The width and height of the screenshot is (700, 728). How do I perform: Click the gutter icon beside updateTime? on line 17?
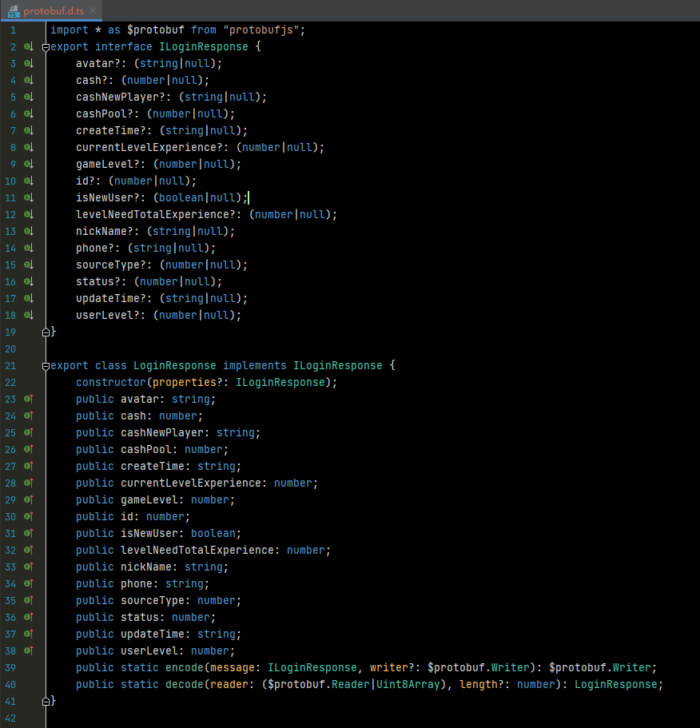point(28,298)
